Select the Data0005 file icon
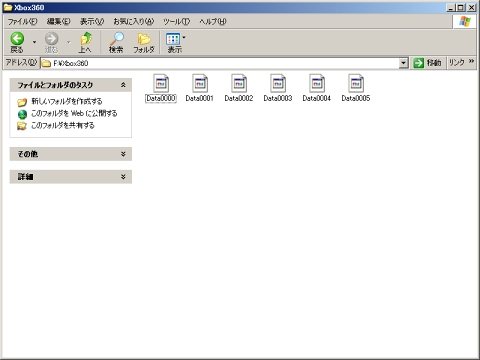The height and width of the screenshot is (360, 480). pos(356,83)
